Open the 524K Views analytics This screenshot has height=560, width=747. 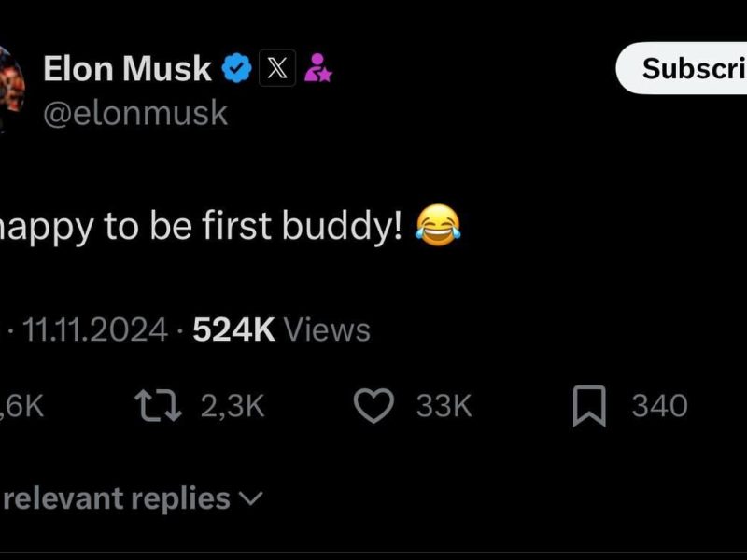[280, 329]
